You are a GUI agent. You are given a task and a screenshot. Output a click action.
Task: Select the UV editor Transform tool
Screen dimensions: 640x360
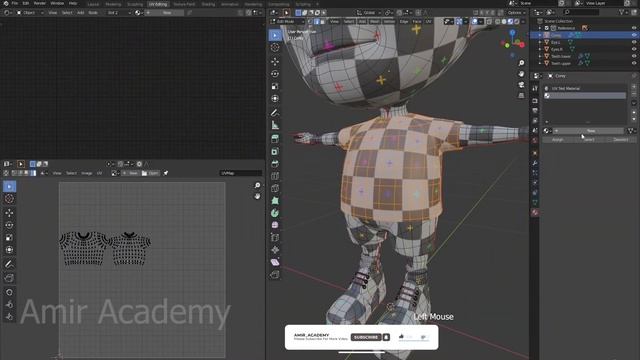click(9, 250)
